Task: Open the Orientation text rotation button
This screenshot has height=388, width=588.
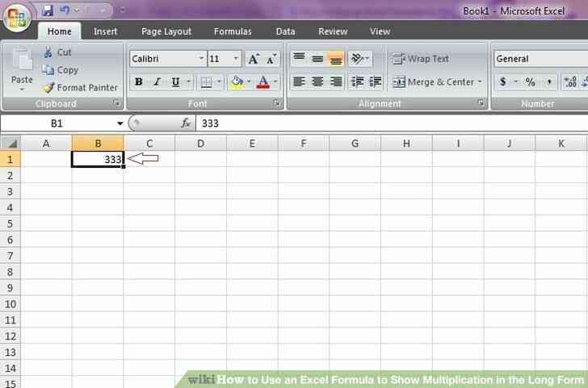Action: 359,59
